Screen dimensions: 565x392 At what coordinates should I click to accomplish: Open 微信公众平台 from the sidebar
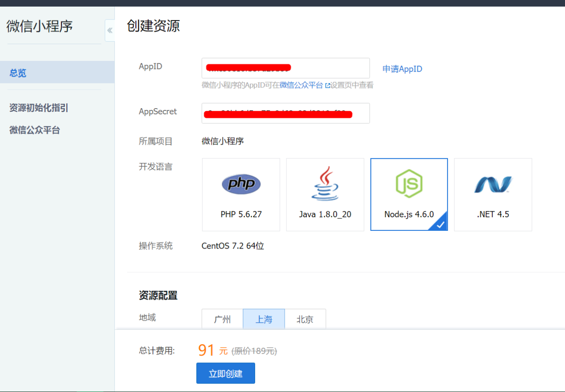pyautogui.click(x=35, y=130)
